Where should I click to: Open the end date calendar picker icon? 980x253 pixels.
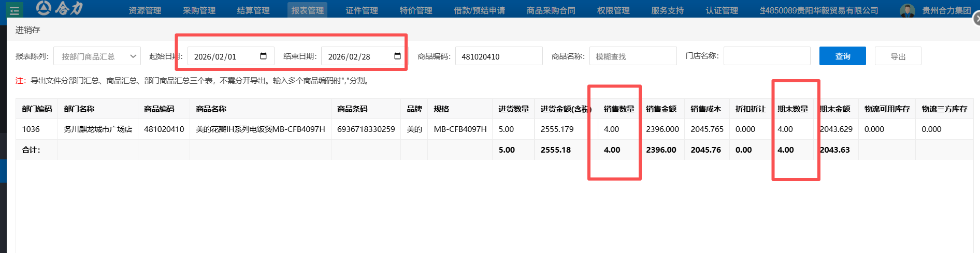397,56
